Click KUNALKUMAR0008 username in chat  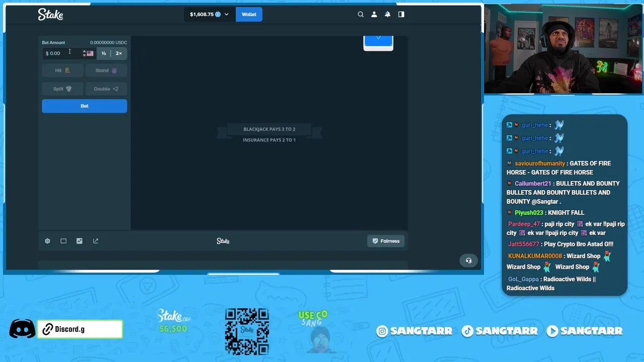pos(535,256)
